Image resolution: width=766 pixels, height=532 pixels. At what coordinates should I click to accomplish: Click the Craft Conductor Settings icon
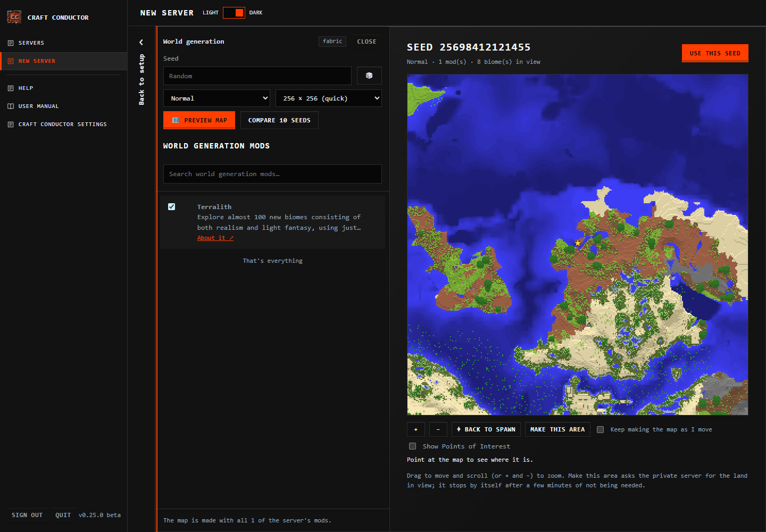[x=11, y=124]
